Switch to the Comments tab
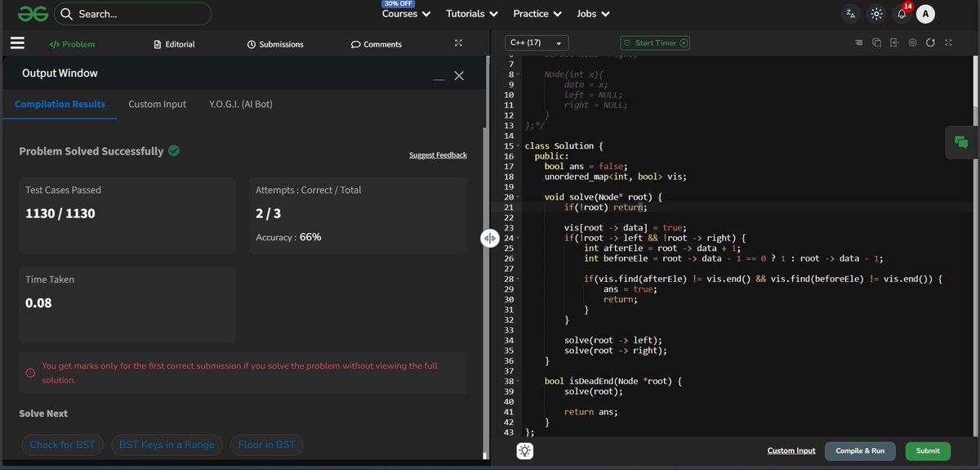The width and height of the screenshot is (980, 470). 376,44
